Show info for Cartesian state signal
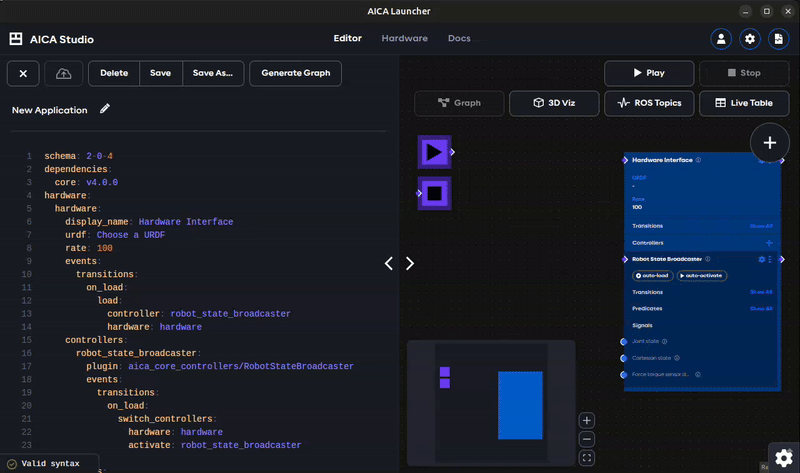The image size is (800, 473). [x=677, y=358]
